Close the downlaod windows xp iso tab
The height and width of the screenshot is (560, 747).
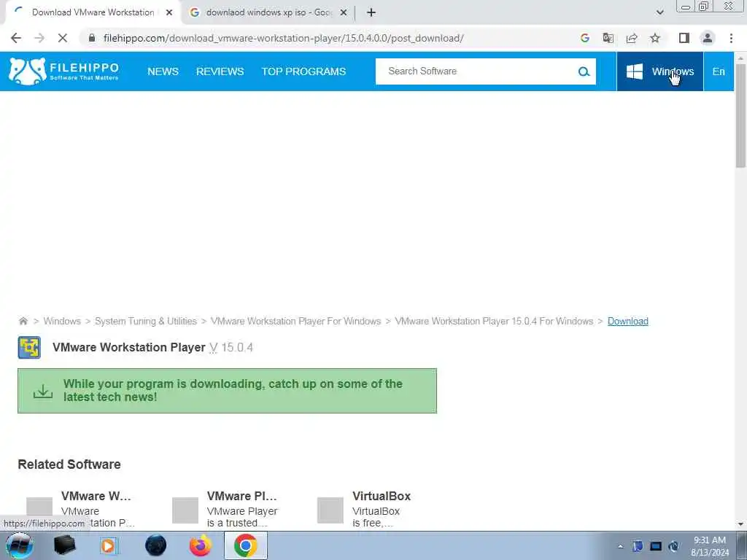point(344,12)
